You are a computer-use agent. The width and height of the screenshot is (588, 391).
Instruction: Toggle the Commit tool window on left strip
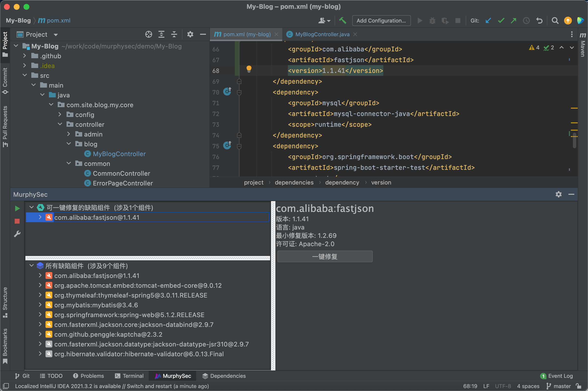click(x=5, y=80)
